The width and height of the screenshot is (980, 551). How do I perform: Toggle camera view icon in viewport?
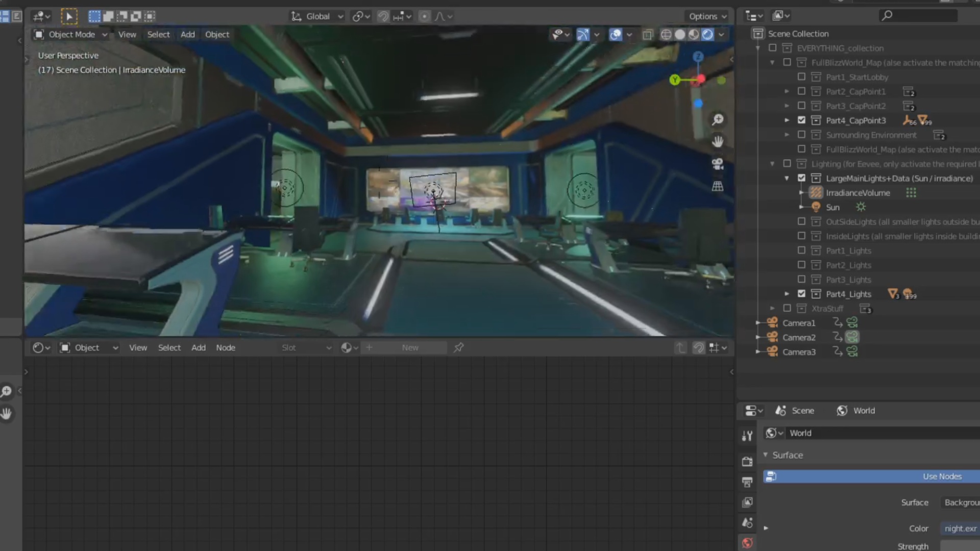click(718, 164)
